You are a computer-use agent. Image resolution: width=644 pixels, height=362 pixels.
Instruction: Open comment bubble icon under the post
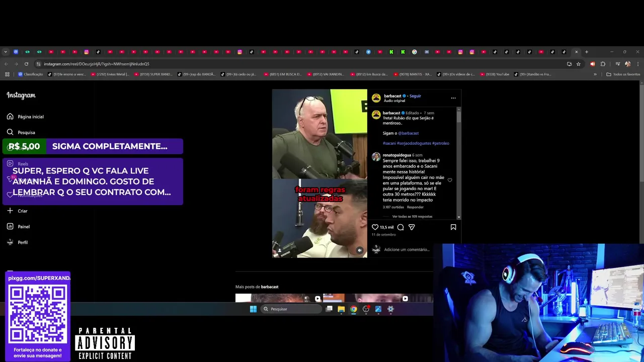[400, 227]
